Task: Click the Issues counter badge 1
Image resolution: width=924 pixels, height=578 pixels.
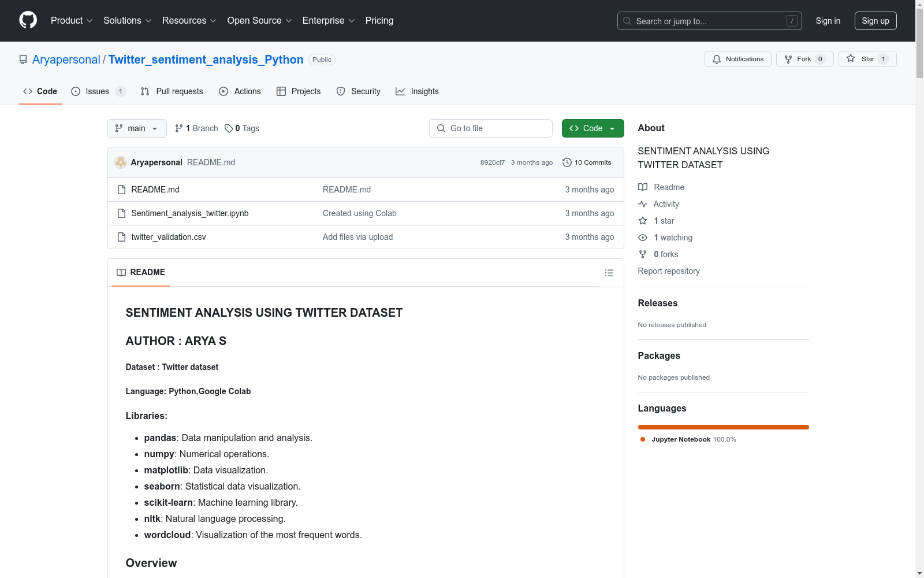Action: 120,91
